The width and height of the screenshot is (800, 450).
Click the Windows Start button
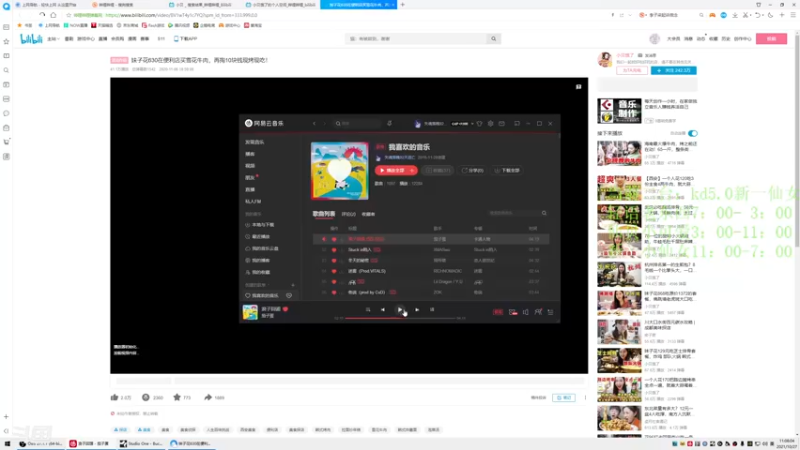(7, 444)
